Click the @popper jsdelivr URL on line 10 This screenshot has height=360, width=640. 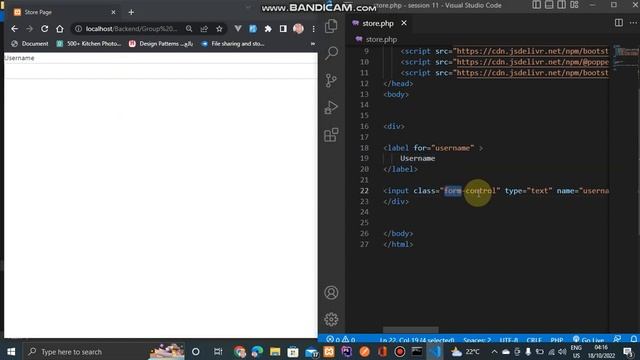point(532,62)
